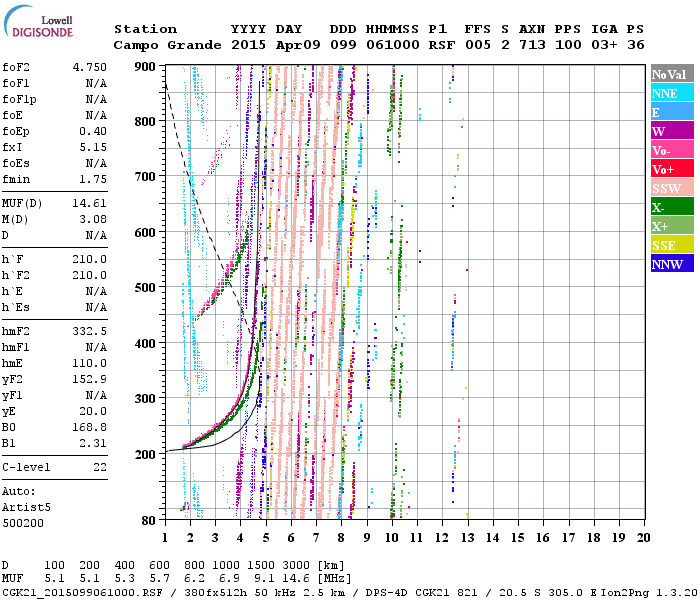The image size is (700, 600).
Task: Click the foEp value 0.40
Action: [93, 131]
